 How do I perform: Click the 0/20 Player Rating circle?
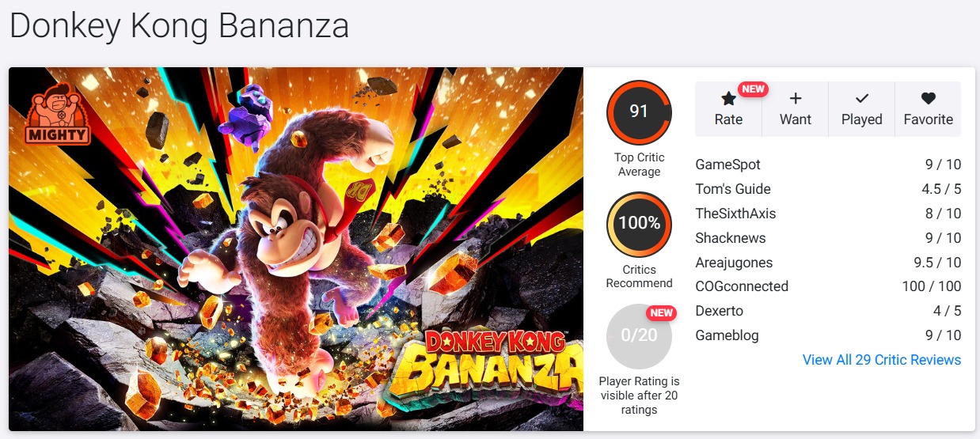tap(639, 336)
